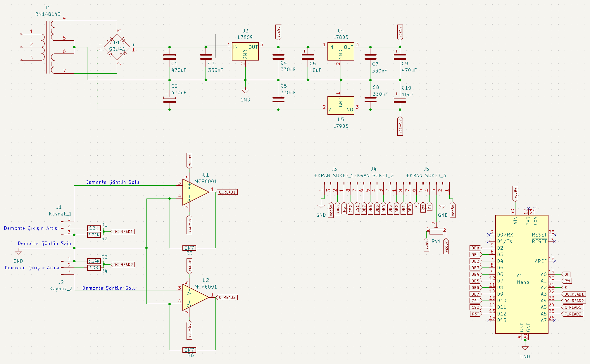Select the R6 2K7 feedback resistor
The width and height of the screenshot is (590, 364).
click(189, 350)
